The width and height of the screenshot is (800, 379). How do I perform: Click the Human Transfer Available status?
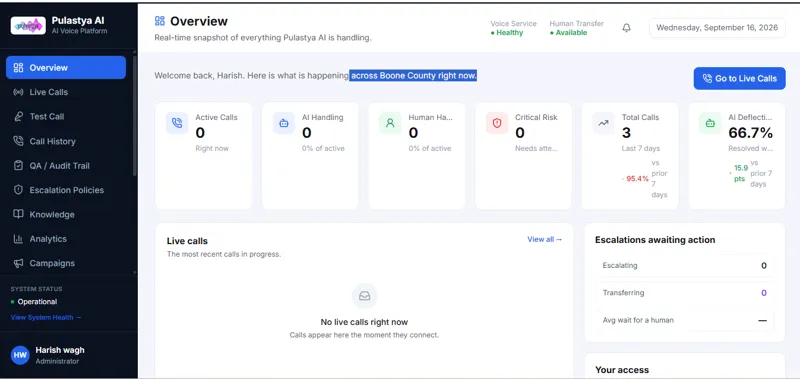[576, 28]
